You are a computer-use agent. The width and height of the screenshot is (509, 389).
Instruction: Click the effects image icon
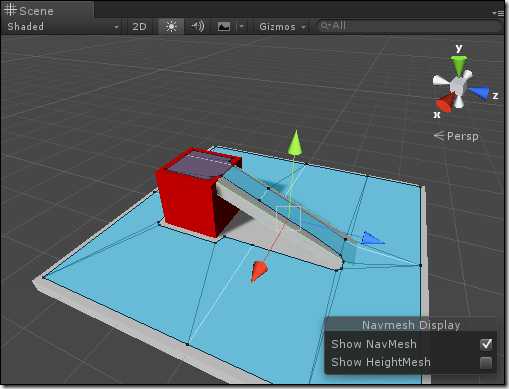(224, 27)
